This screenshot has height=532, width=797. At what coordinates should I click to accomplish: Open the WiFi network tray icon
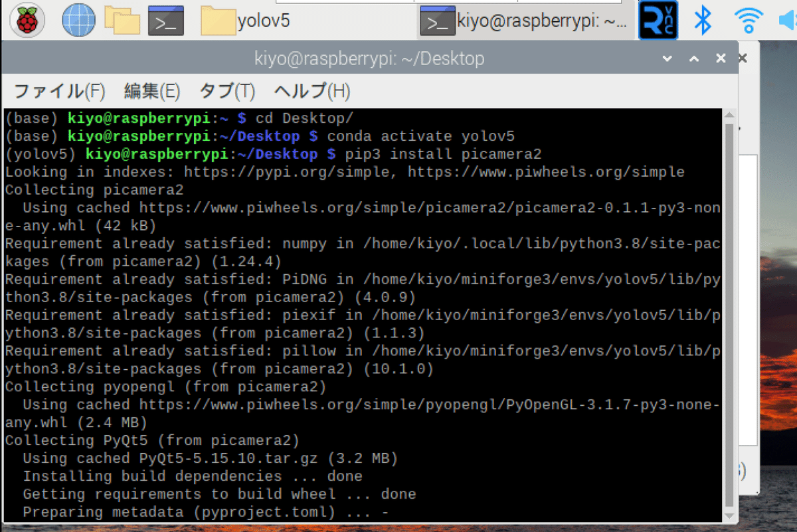(749, 20)
